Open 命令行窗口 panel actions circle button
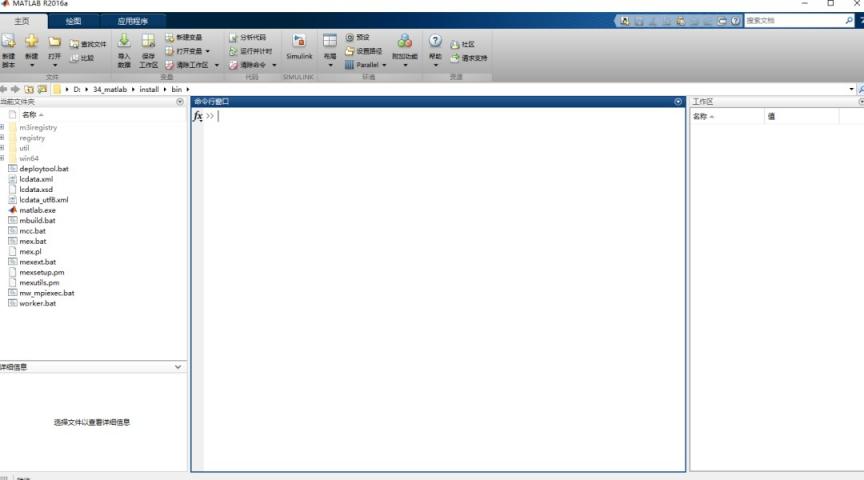864x480 pixels. coord(678,102)
